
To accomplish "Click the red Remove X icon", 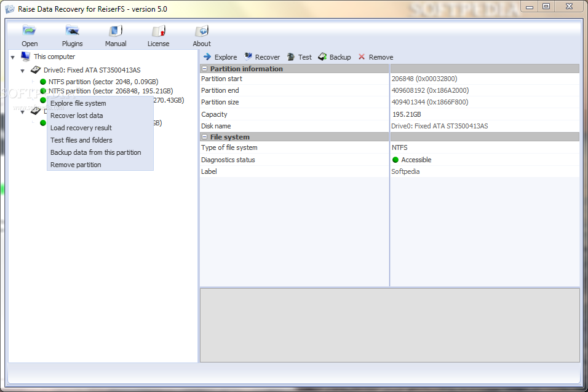I will (x=362, y=57).
